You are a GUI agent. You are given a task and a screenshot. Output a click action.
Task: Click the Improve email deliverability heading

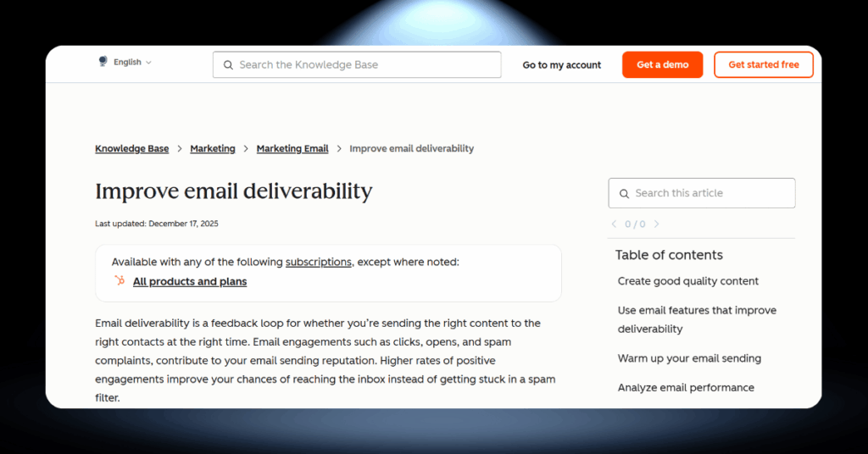[x=234, y=191]
